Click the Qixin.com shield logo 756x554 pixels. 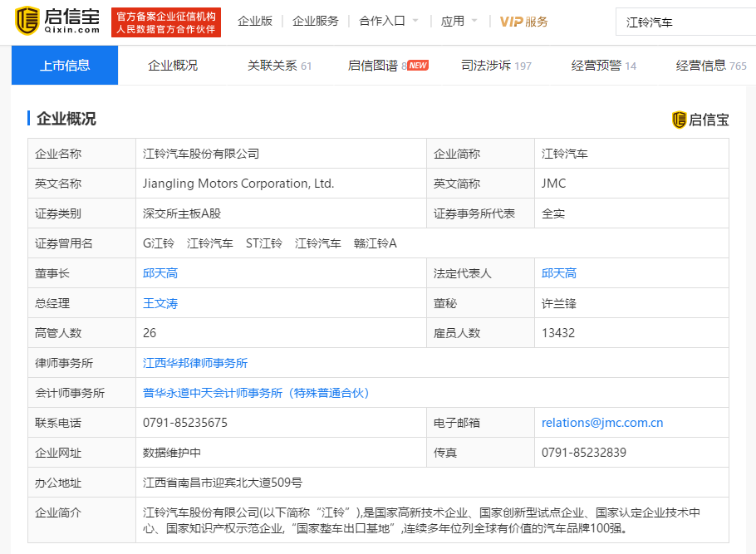point(27,21)
